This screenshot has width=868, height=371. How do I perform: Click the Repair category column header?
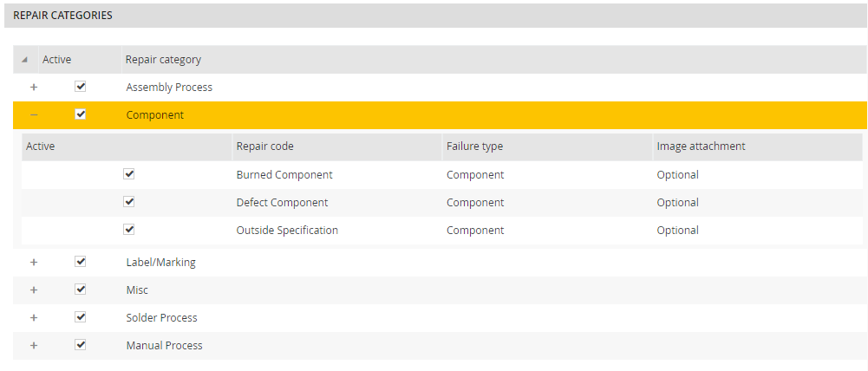pyautogui.click(x=163, y=60)
